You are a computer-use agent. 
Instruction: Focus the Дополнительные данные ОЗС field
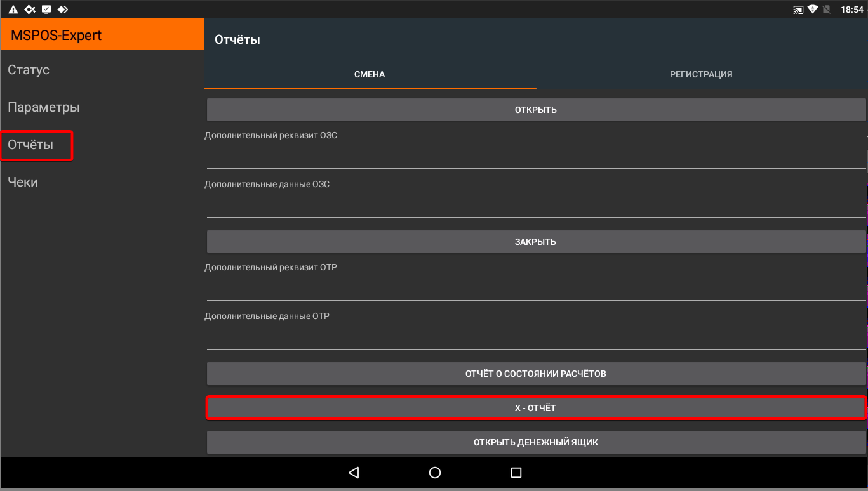coord(536,205)
